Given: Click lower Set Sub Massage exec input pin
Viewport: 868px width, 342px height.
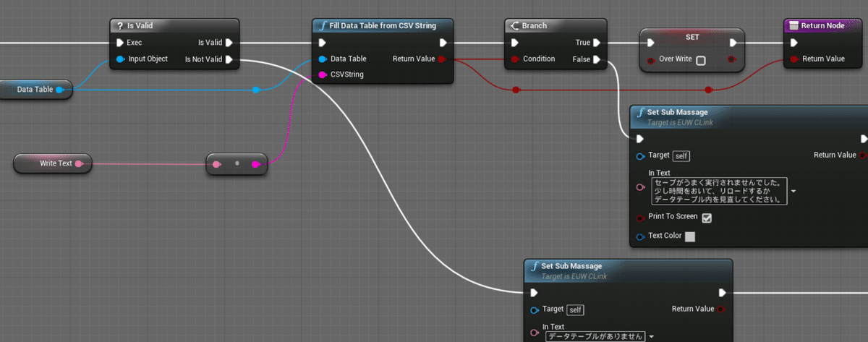Looking at the screenshot, I should (x=534, y=293).
